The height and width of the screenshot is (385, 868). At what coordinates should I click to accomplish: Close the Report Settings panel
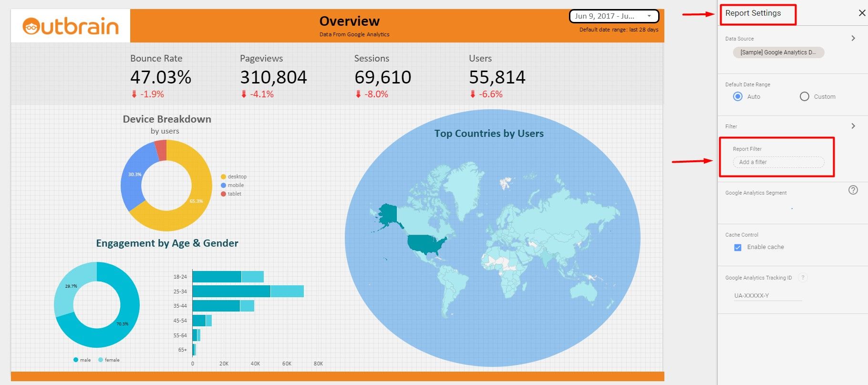[862, 13]
